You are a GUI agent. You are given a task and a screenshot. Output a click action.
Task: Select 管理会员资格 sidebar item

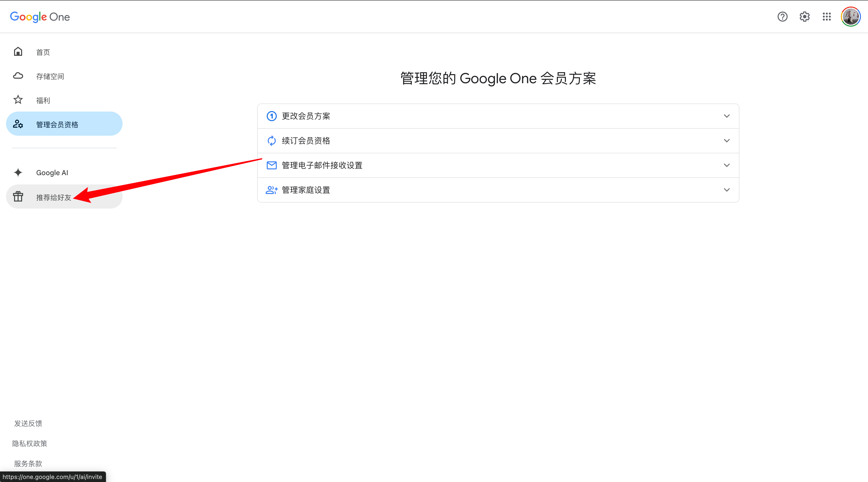(x=64, y=124)
